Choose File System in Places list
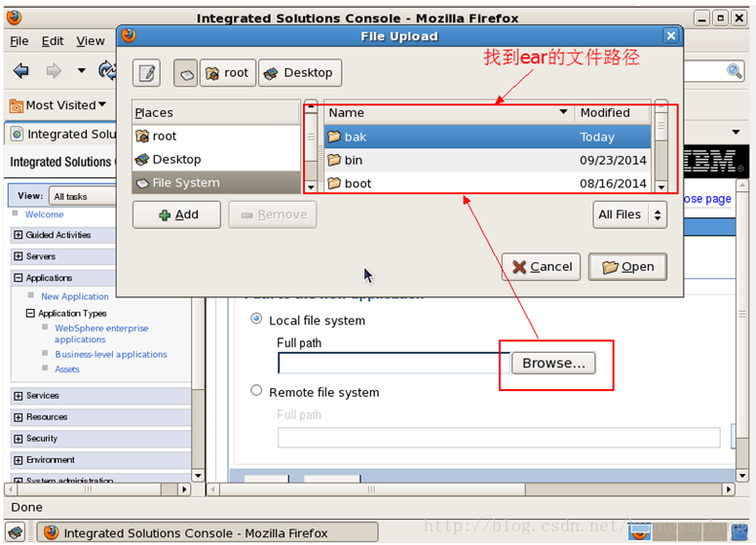This screenshot has height=545, width=756. click(x=216, y=182)
